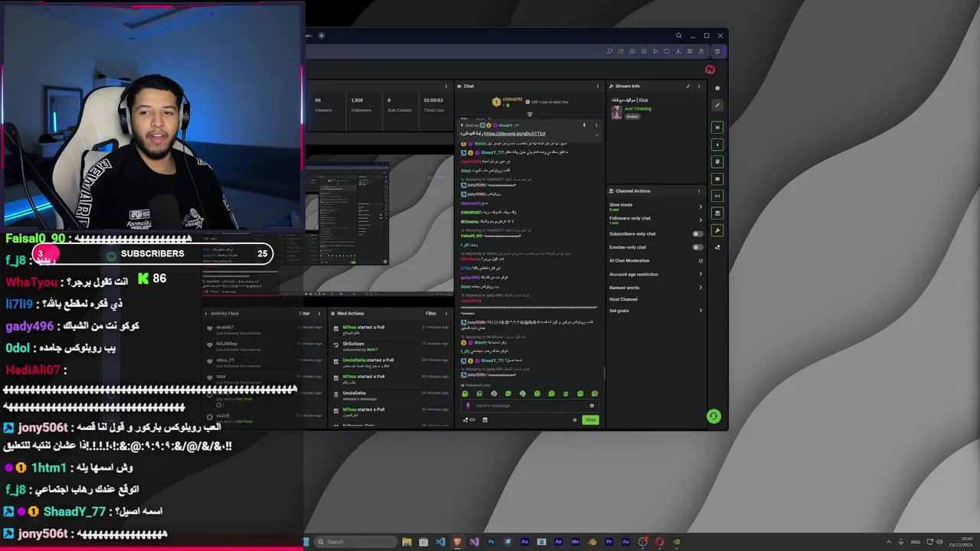Click the green Chat send button
This screenshot has width=980, height=551.
coord(590,419)
